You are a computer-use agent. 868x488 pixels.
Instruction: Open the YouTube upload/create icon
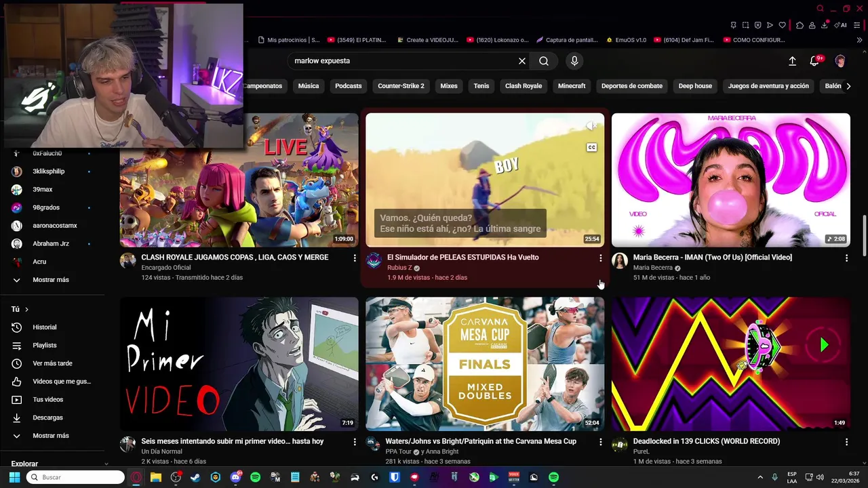[x=792, y=61]
